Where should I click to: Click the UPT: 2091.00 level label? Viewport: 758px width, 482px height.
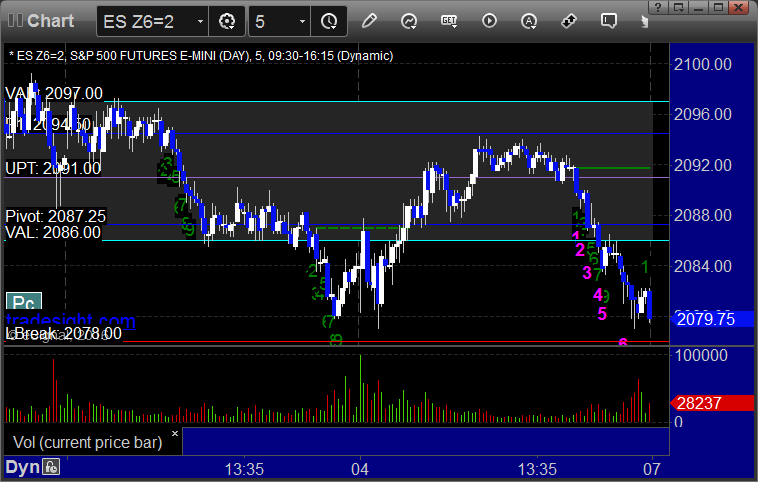pyautogui.click(x=53, y=168)
